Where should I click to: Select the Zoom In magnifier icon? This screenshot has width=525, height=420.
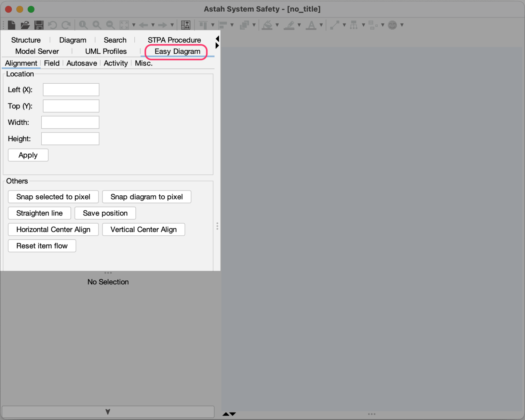(97, 25)
